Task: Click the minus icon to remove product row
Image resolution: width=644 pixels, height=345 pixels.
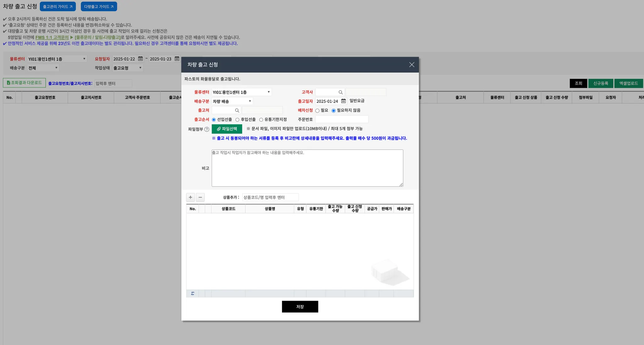Action: 200,197
